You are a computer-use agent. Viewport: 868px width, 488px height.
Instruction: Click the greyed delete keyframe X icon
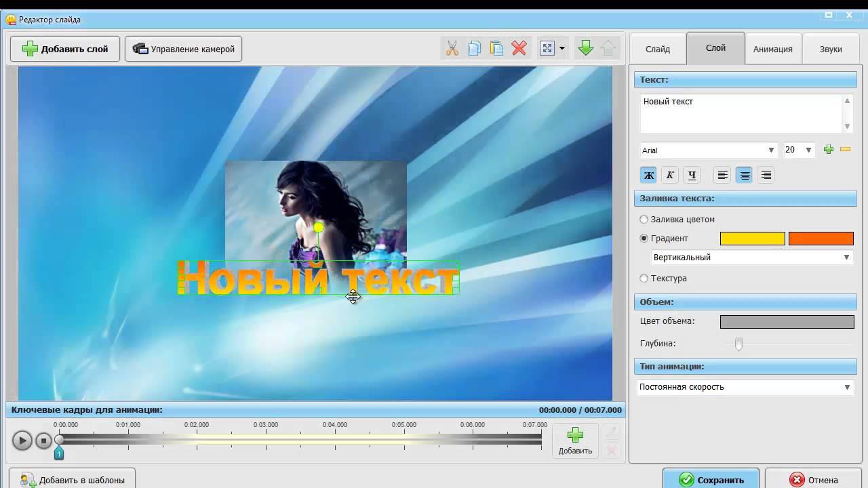coord(611,451)
